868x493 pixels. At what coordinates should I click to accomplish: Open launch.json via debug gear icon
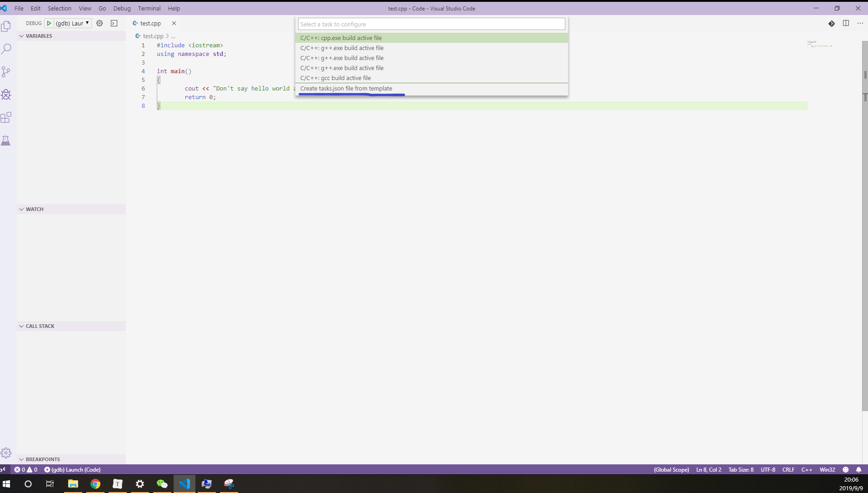coord(100,23)
